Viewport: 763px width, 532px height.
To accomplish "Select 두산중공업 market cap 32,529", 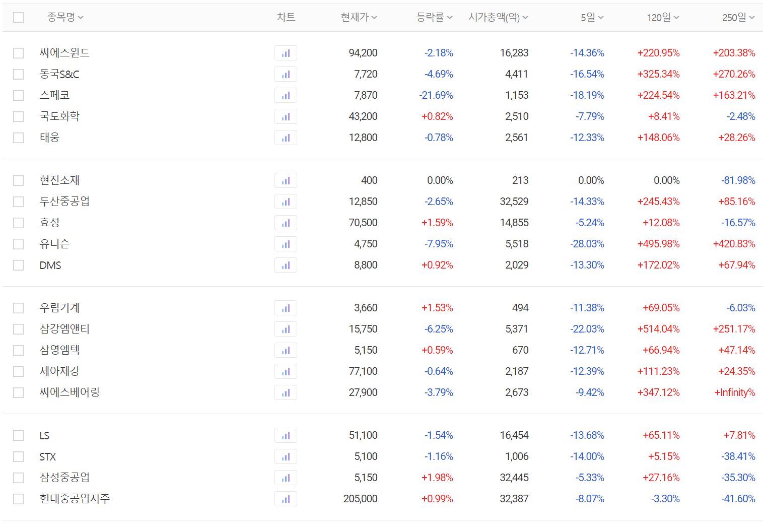I will (x=514, y=202).
